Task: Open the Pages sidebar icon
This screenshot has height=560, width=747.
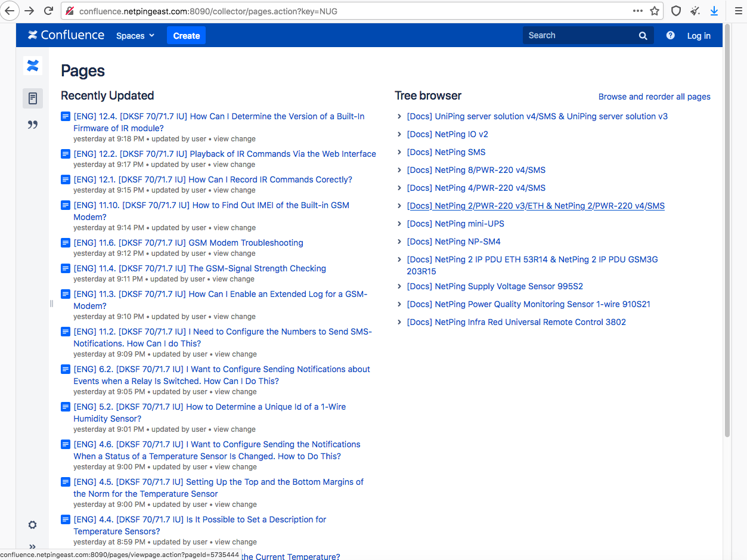Action: (33, 98)
